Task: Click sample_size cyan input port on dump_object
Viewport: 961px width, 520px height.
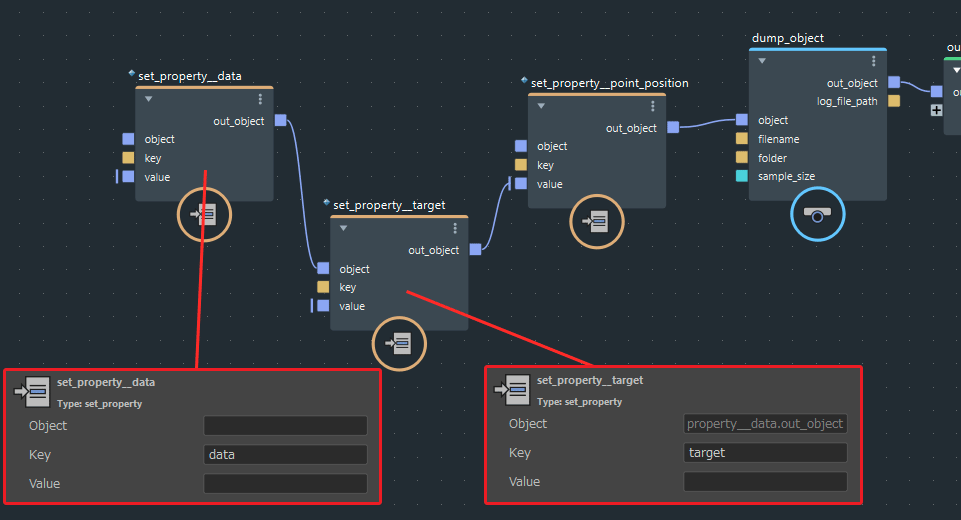Action: coord(741,176)
